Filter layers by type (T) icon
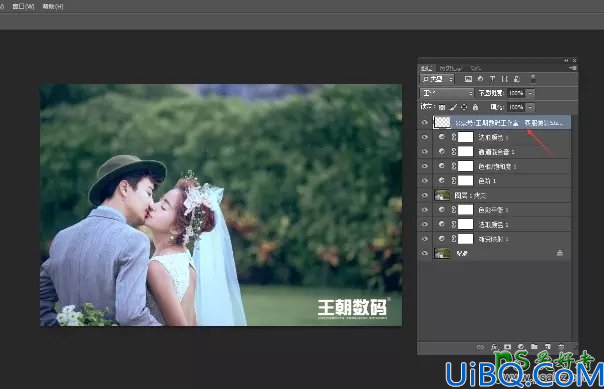 click(492, 79)
